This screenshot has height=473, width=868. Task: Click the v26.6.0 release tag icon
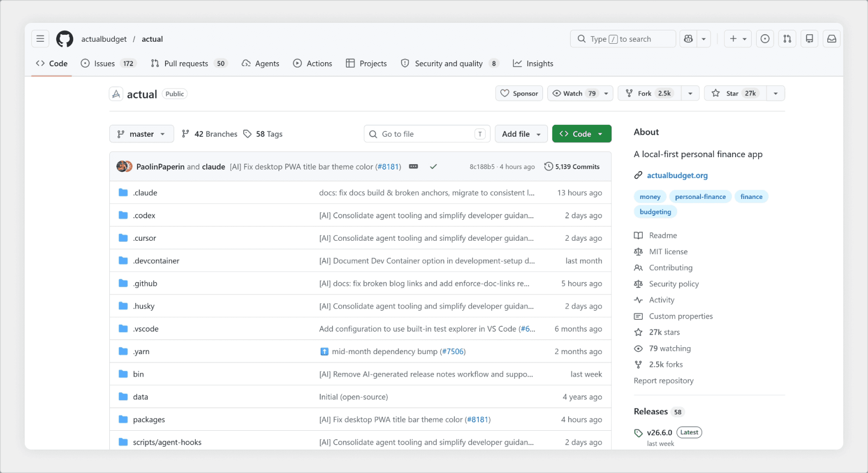pyautogui.click(x=638, y=433)
